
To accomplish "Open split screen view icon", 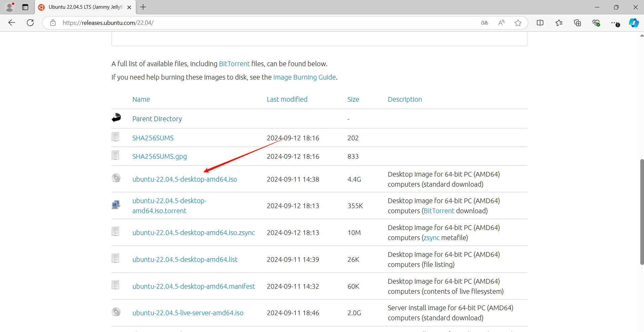I will pos(540,23).
